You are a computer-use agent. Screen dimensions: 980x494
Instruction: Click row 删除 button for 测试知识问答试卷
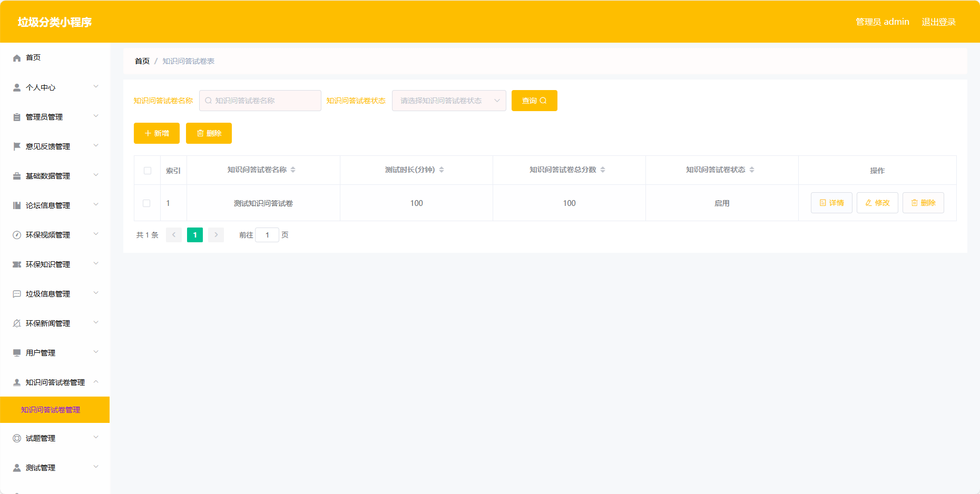923,203
